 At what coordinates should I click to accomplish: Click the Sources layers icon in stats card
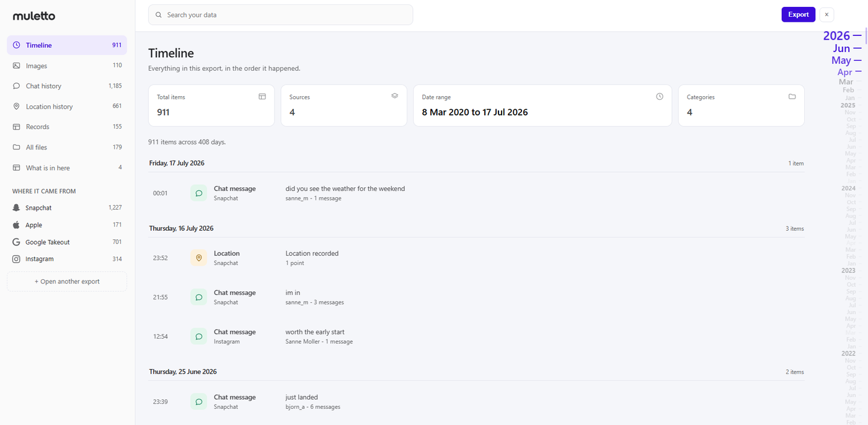[394, 96]
